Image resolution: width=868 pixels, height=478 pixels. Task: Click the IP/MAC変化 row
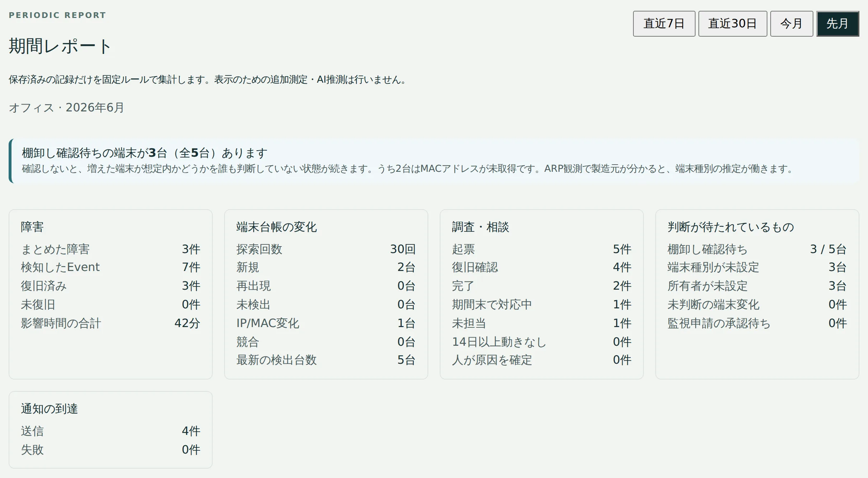coord(326,323)
